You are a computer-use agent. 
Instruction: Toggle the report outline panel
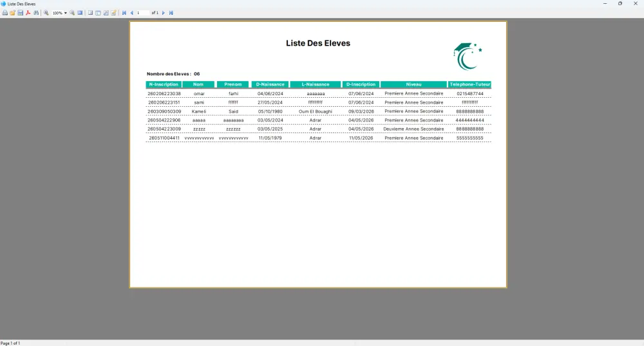point(90,13)
